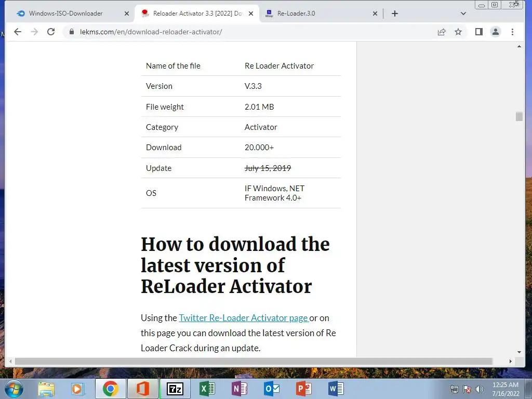Screen dimensions: 532x399
Task: Click the network status tray icon
Action: click(454, 389)
